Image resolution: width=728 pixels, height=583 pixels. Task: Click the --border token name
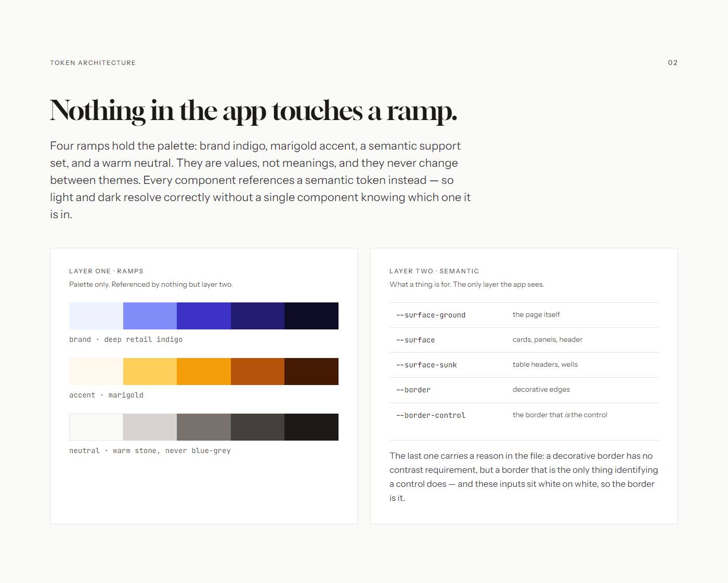coord(413,390)
